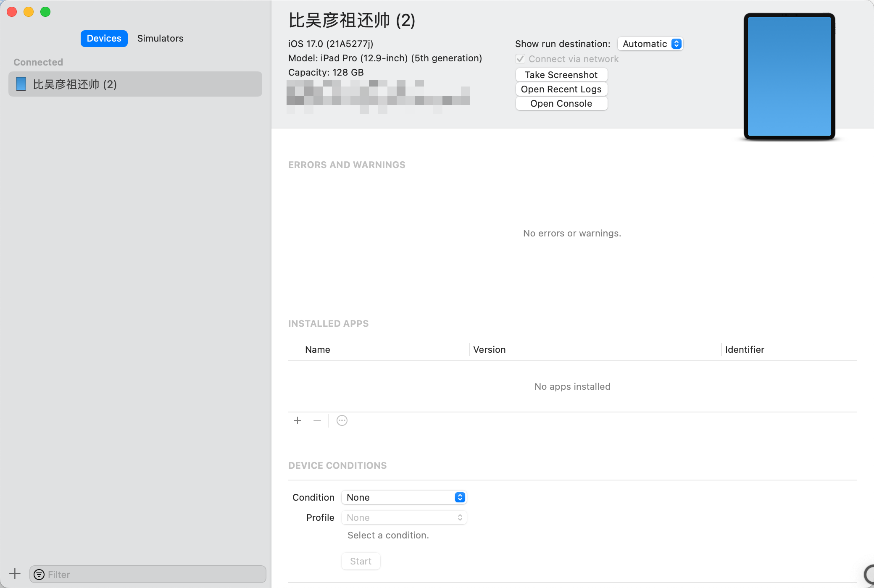Screen dimensions: 874x588
Task: Click the Version column header
Action: (x=490, y=349)
